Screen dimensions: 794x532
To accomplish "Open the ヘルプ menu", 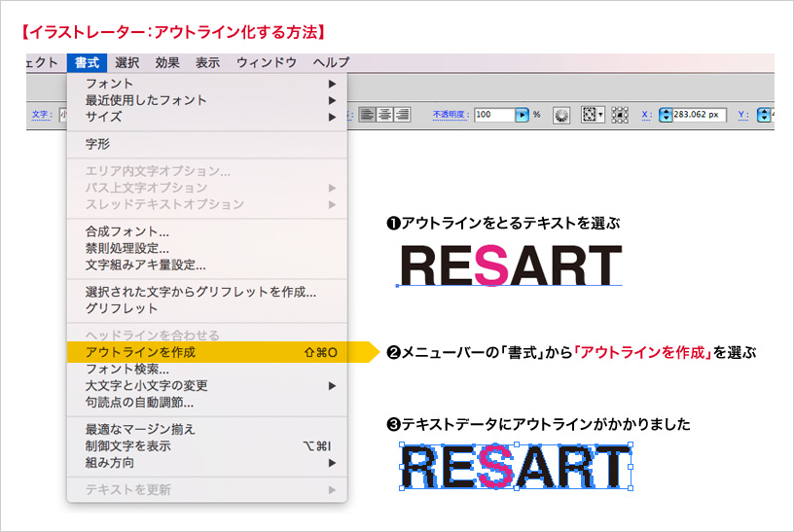I will click(x=331, y=63).
